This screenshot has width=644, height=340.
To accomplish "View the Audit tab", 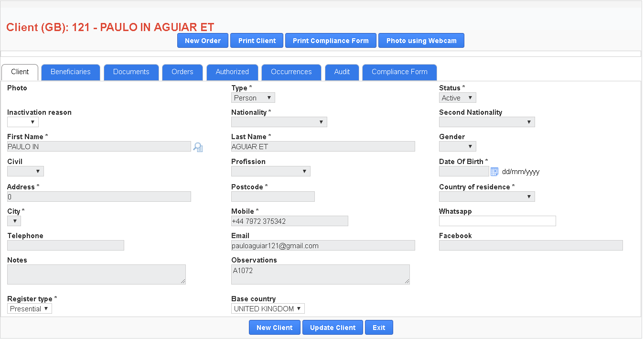I will tap(342, 72).
